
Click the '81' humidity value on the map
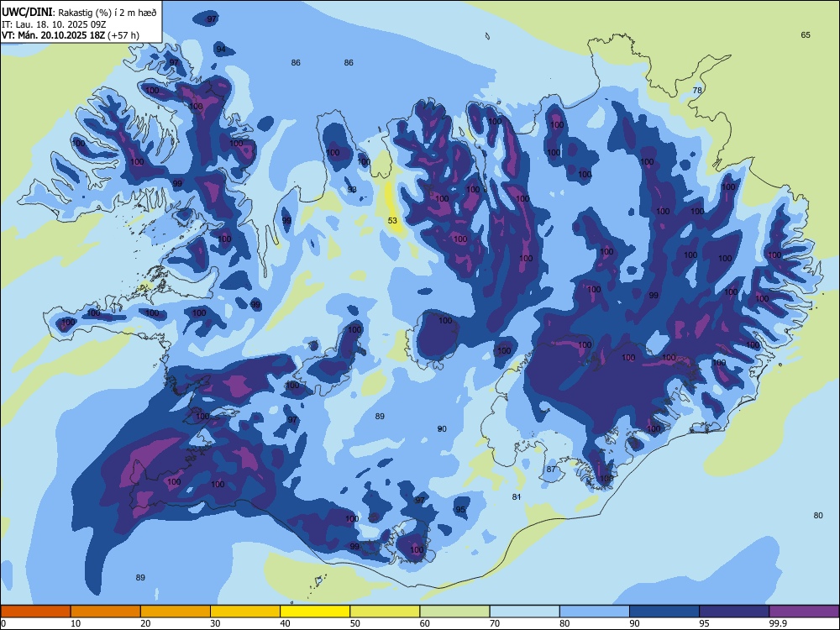coord(517,496)
